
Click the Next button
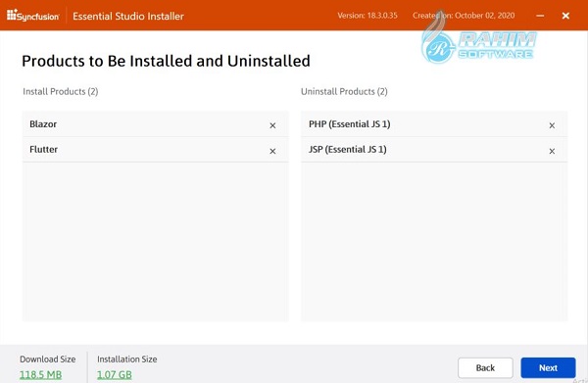point(548,367)
